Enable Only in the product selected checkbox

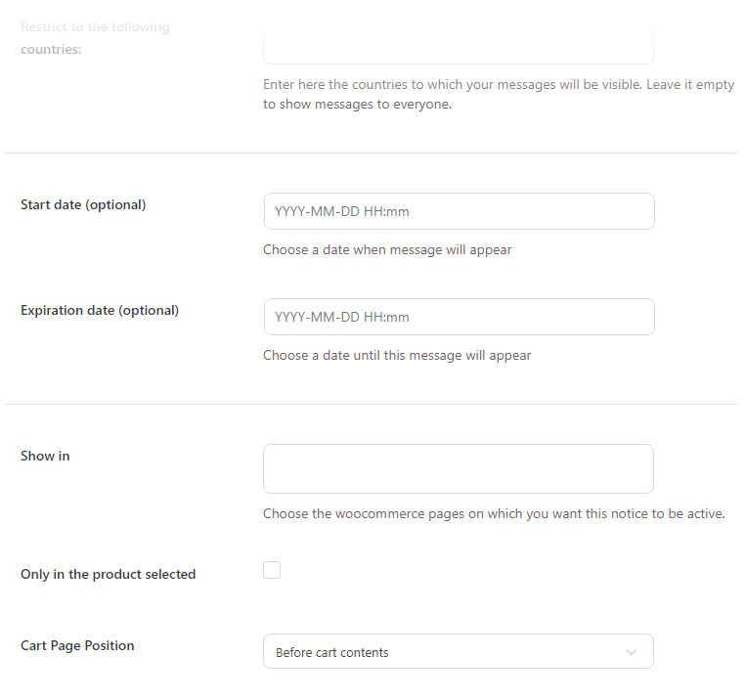272,570
